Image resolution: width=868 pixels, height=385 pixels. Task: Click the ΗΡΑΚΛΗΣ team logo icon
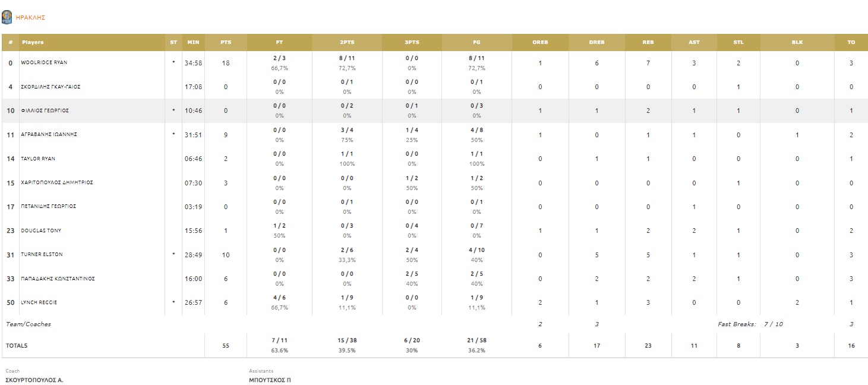tap(7, 17)
